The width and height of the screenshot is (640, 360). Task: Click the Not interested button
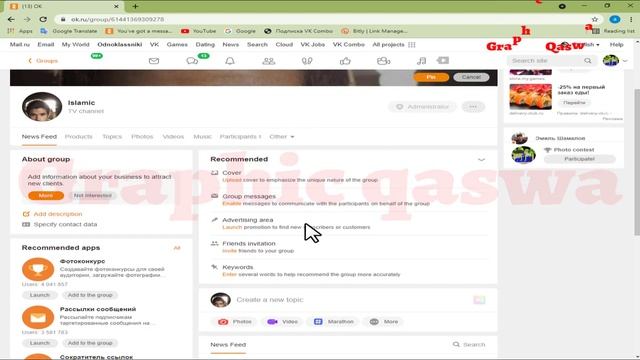pyautogui.click(x=93, y=196)
